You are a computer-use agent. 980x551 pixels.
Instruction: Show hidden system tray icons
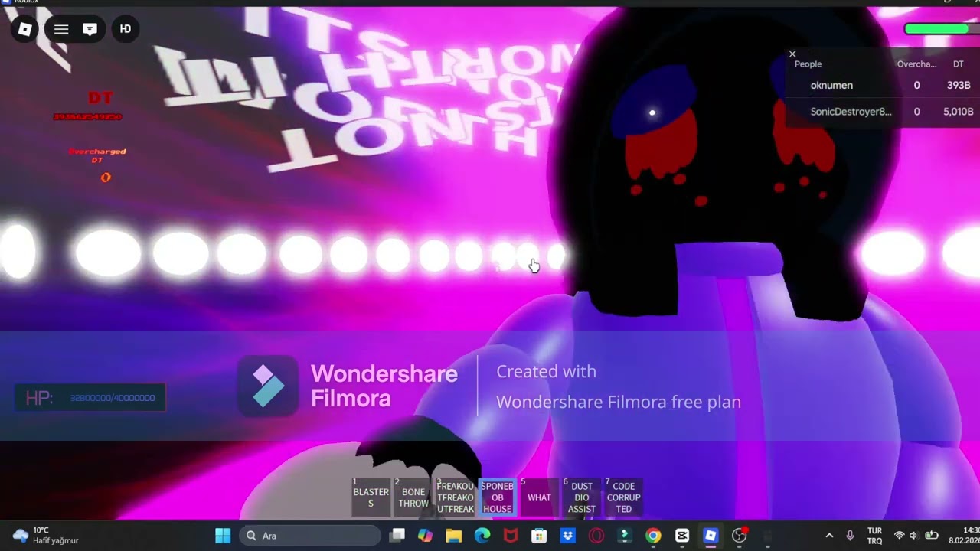[x=829, y=536]
